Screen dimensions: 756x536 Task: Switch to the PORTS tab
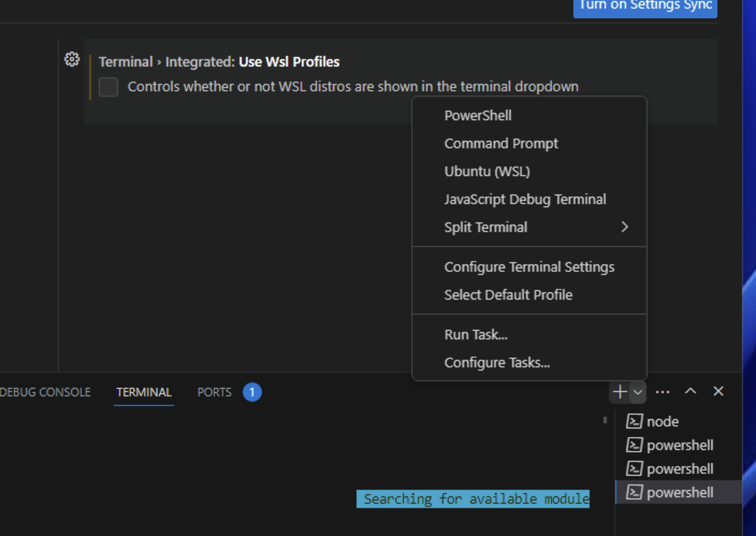(215, 392)
